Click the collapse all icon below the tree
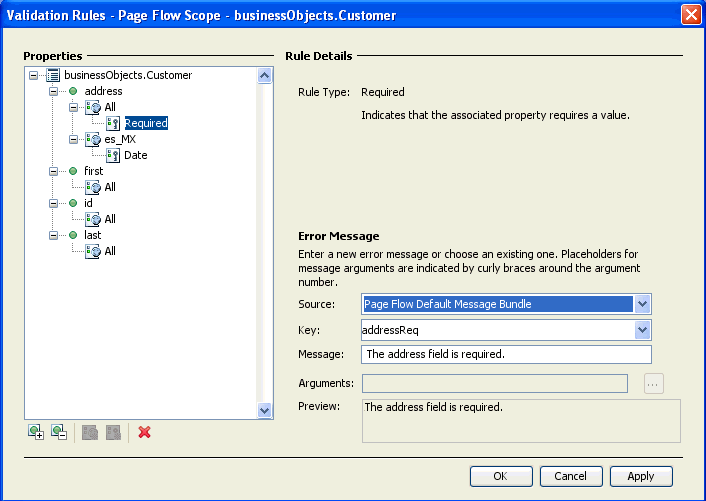Viewport: 706px width, 501px height. (x=58, y=432)
